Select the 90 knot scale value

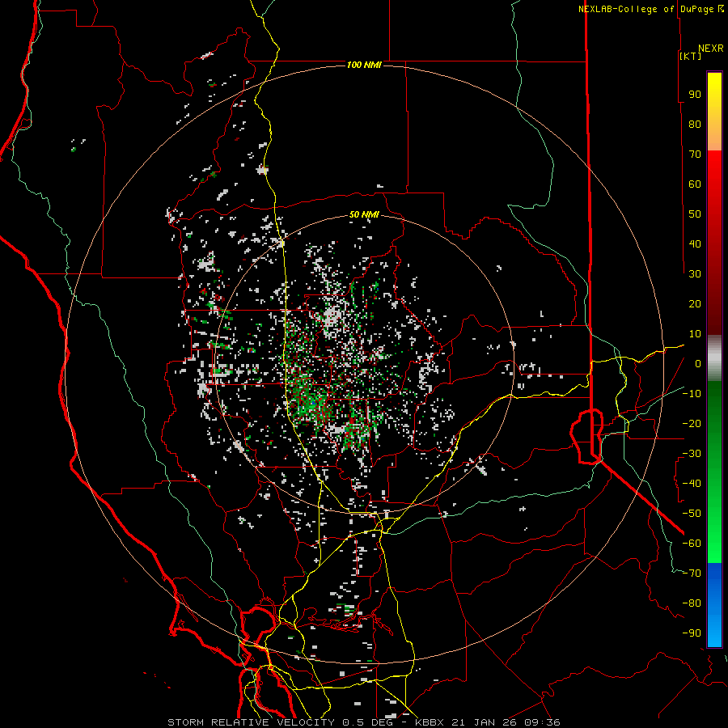pyautogui.click(x=695, y=95)
